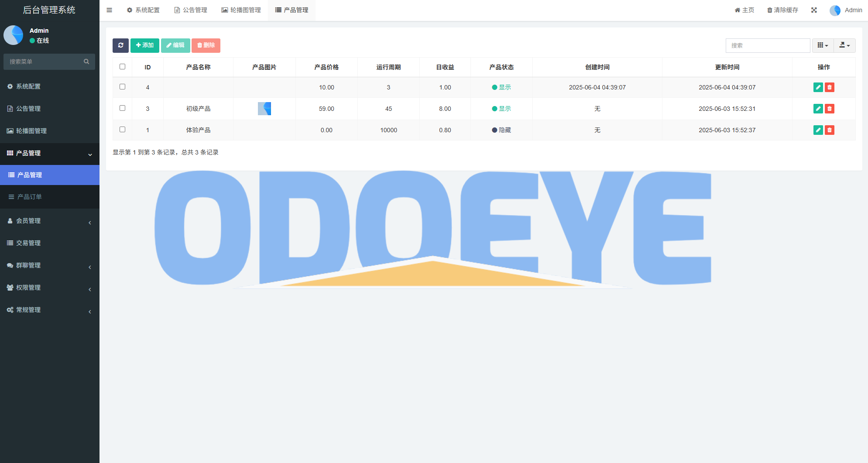Image resolution: width=868 pixels, height=463 pixels.
Task: Check the select-all checkbox in table header
Action: click(122, 67)
